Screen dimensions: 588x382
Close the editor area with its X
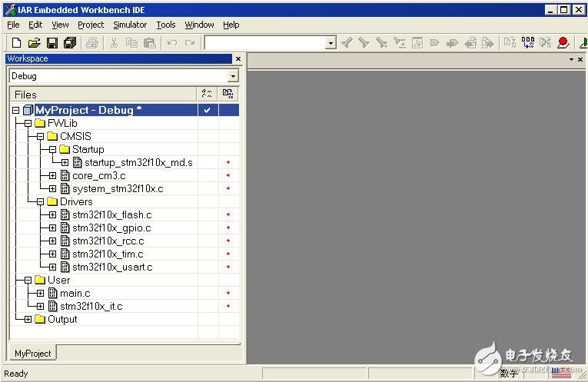(580, 59)
